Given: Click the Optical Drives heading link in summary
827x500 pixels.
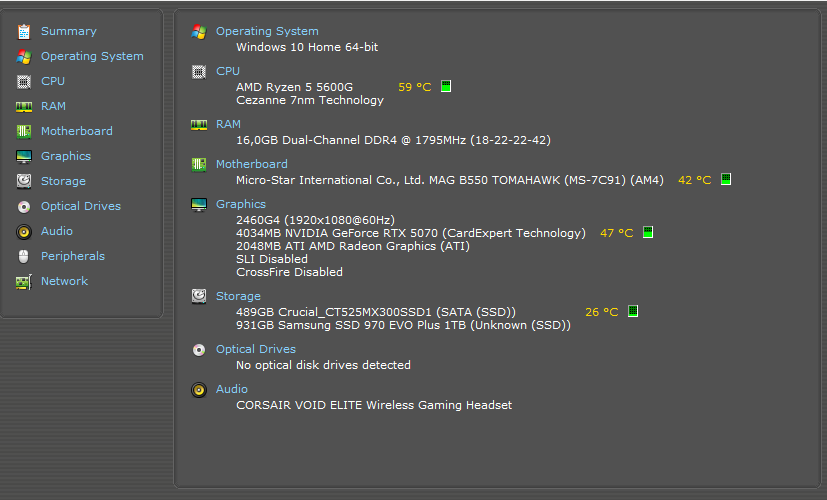Looking at the screenshot, I should coord(256,349).
